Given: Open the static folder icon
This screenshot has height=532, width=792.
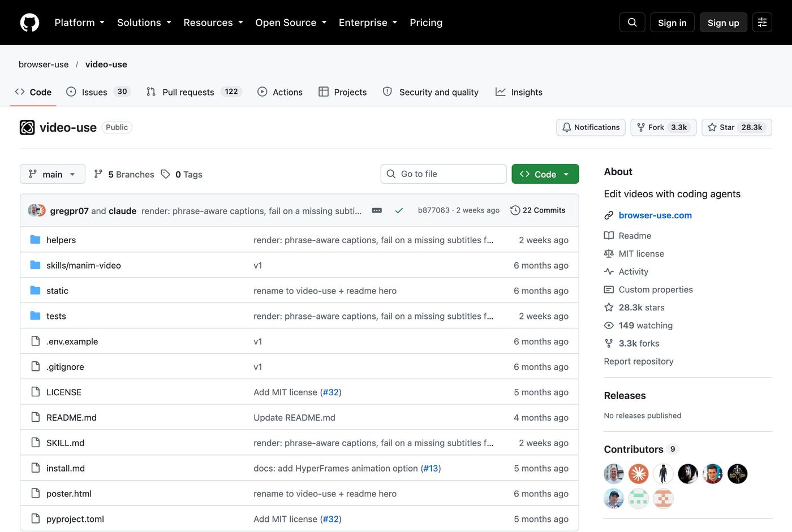Looking at the screenshot, I should click(x=35, y=291).
